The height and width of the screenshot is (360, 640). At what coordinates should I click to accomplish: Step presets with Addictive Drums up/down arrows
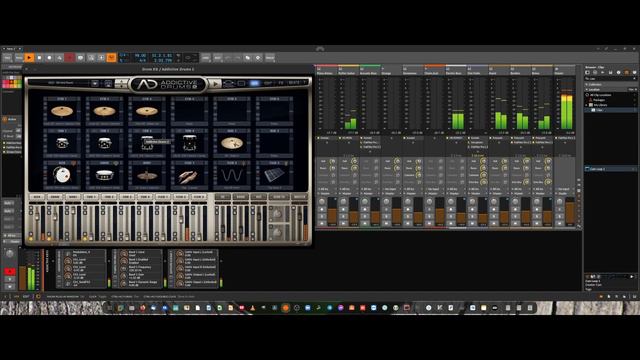(x=121, y=84)
